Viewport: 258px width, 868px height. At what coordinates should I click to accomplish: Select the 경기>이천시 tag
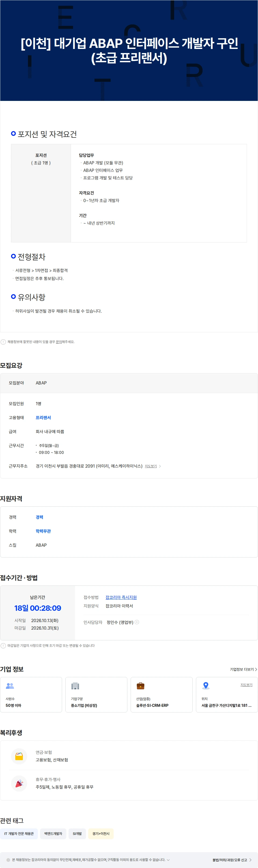pyautogui.click(x=101, y=833)
